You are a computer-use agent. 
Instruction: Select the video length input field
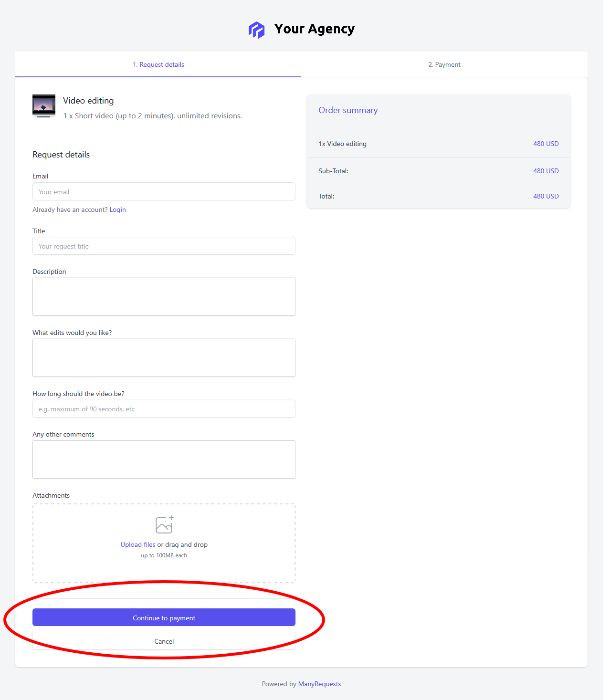coord(164,409)
